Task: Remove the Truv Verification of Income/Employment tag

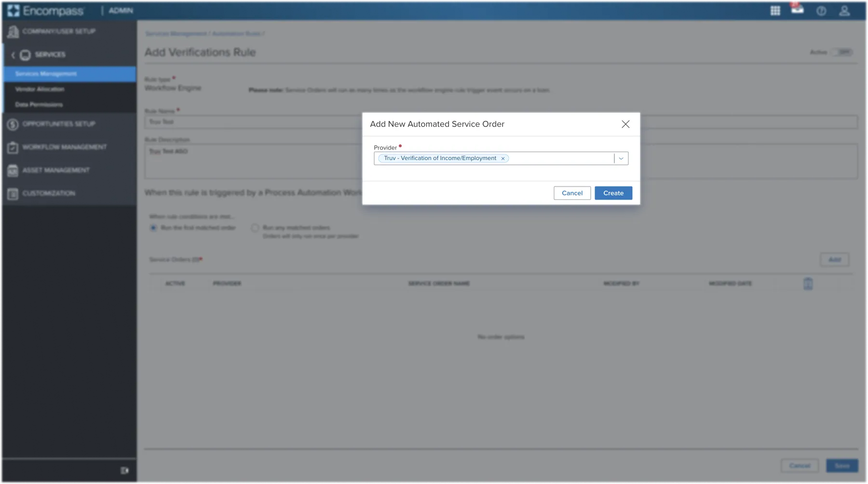Action: pos(503,158)
